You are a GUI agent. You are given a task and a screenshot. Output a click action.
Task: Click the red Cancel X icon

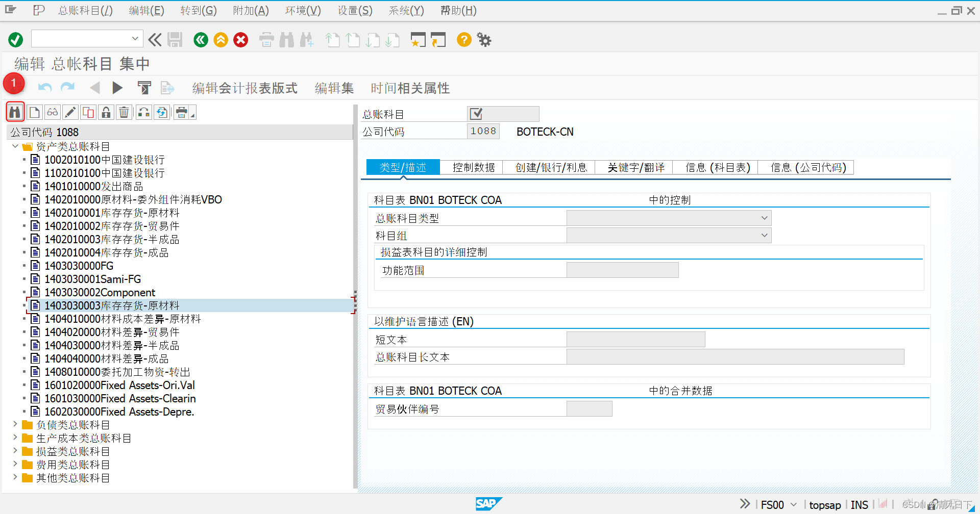(x=241, y=40)
